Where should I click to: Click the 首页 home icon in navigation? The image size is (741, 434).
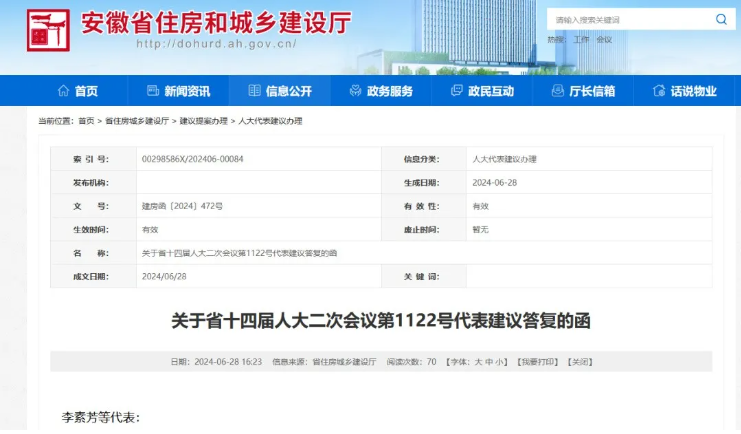pos(64,91)
